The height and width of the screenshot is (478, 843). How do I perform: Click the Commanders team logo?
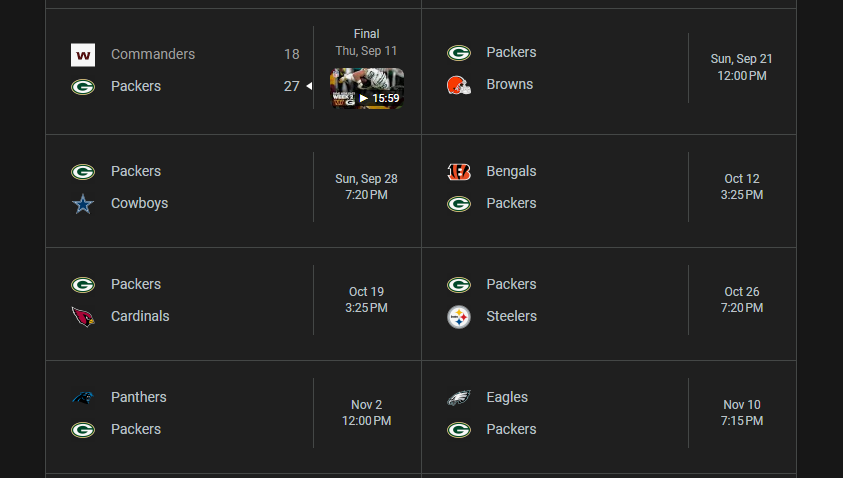(x=83, y=55)
